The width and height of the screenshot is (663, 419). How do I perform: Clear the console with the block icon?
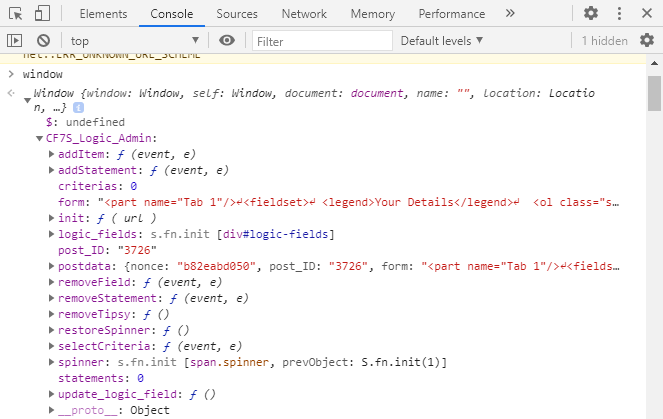tap(43, 40)
